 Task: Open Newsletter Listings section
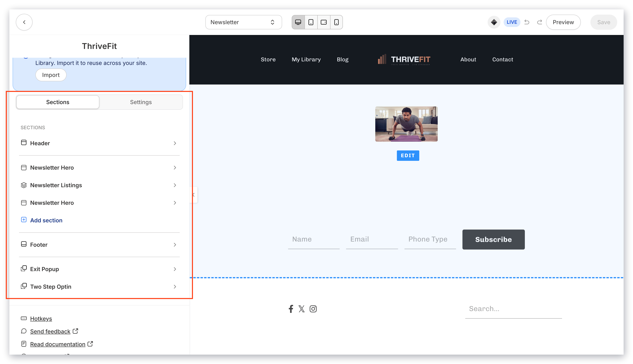(x=99, y=185)
